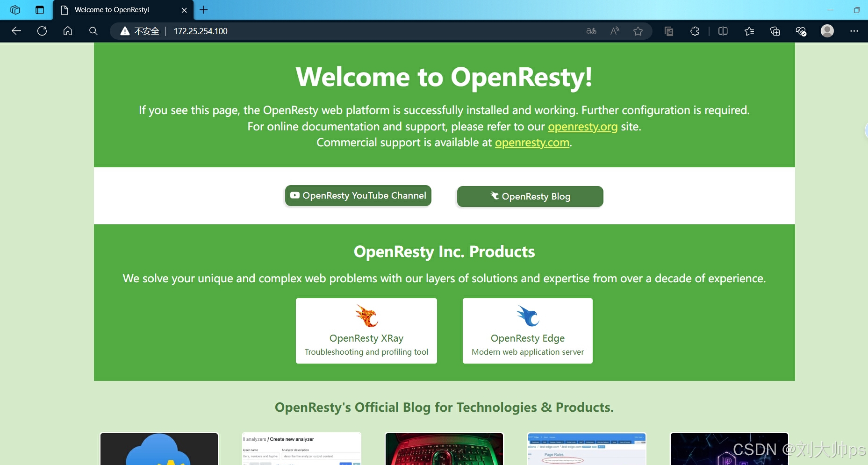Image resolution: width=868 pixels, height=465 pixels.
Task: Open the browser home page
Action: (x=68, y=31)
